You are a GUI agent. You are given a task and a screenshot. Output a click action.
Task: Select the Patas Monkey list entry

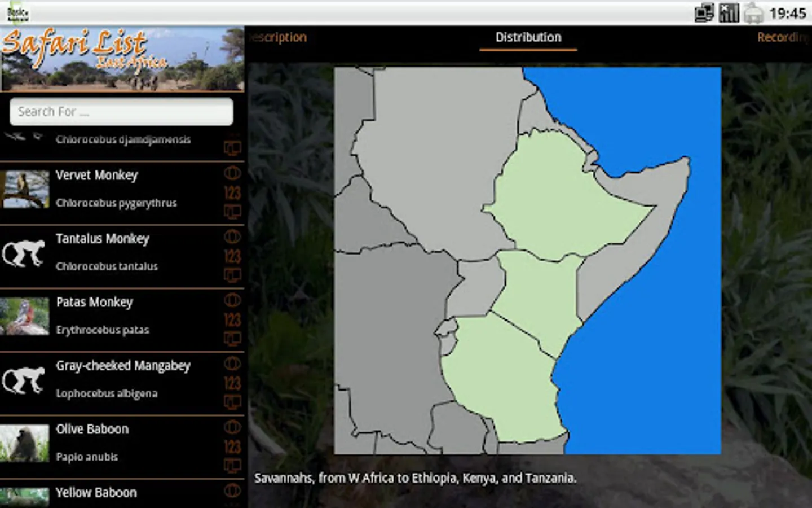pos(122,320)
